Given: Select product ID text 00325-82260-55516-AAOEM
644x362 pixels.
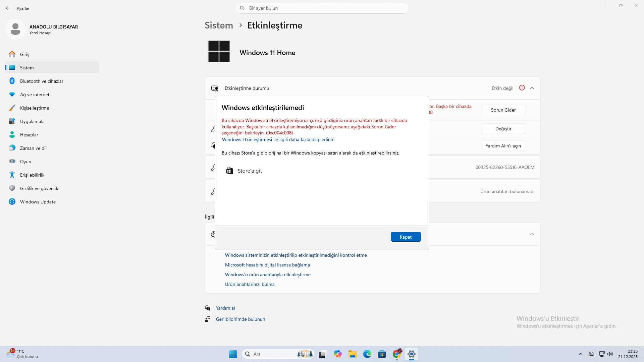Looking at the screenshot, I should pos(505,167).
